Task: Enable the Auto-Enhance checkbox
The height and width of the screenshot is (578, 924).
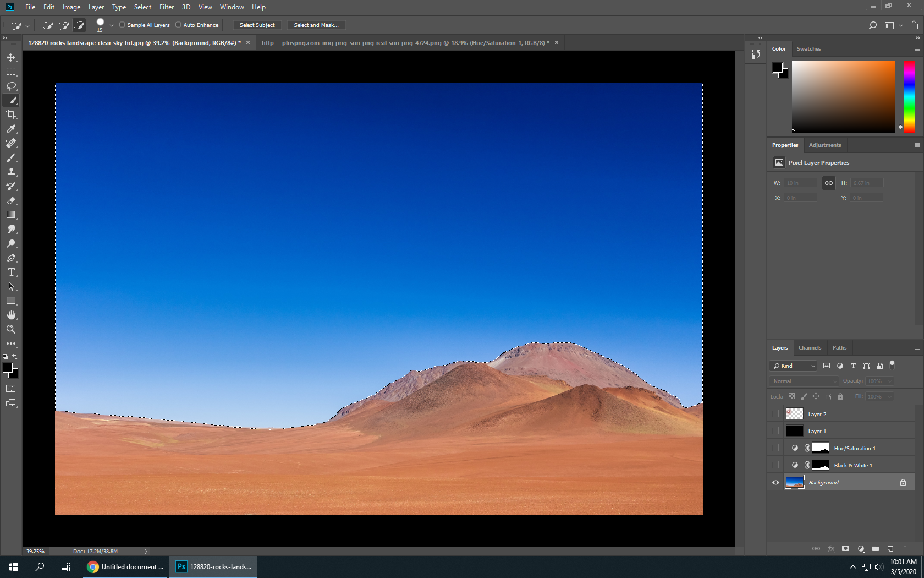Action: tap(178, 25)
